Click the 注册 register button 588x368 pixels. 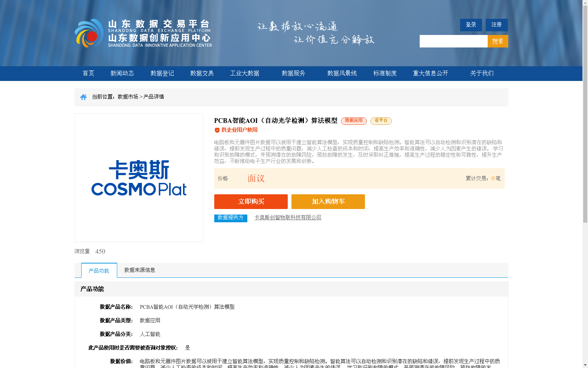(x=497, y=25)
